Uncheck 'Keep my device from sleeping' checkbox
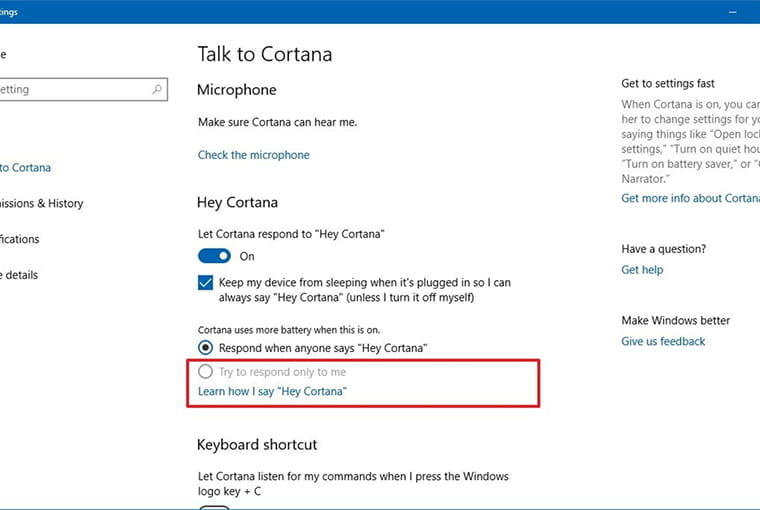The height and width of the screenshot is (510, 760). coord(205,283)
